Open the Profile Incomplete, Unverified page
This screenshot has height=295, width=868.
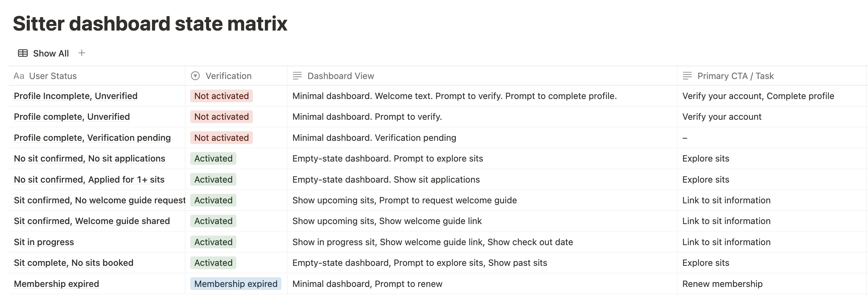point(76,96)
